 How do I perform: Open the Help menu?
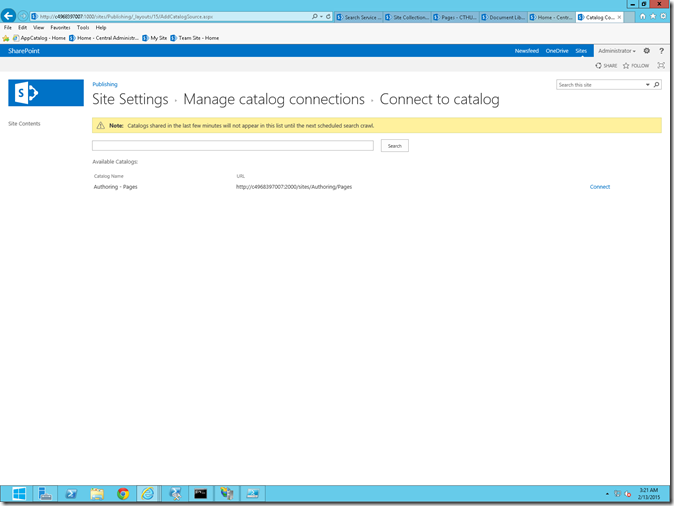(x=101, y=28)
